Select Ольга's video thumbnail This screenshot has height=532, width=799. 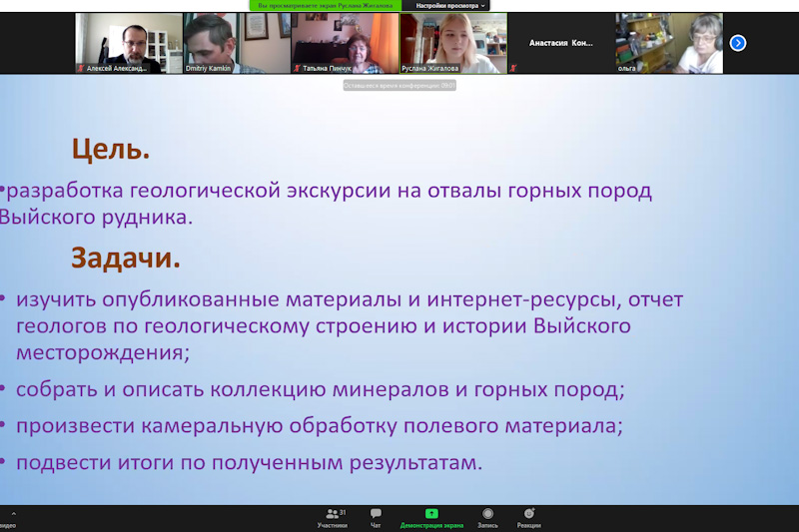tap(668, 42)
